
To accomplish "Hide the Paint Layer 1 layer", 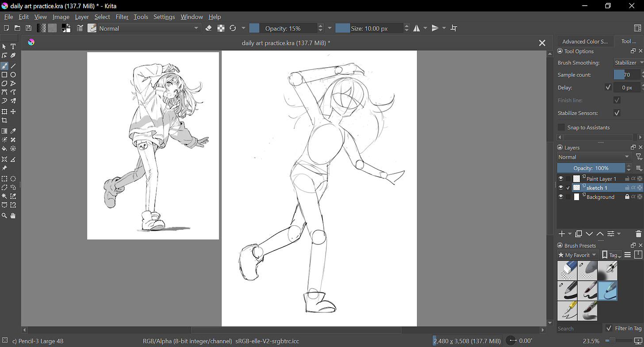I will point(561,179).
